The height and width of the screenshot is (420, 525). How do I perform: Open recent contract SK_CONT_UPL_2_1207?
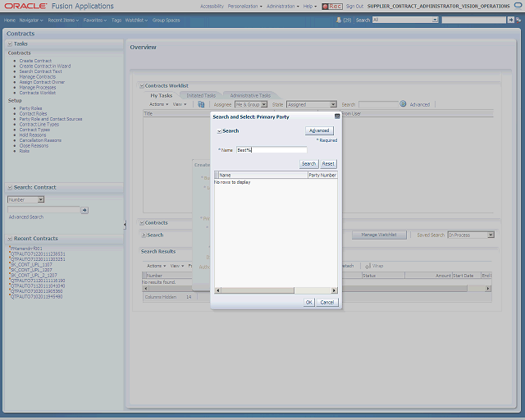[34, 276]
